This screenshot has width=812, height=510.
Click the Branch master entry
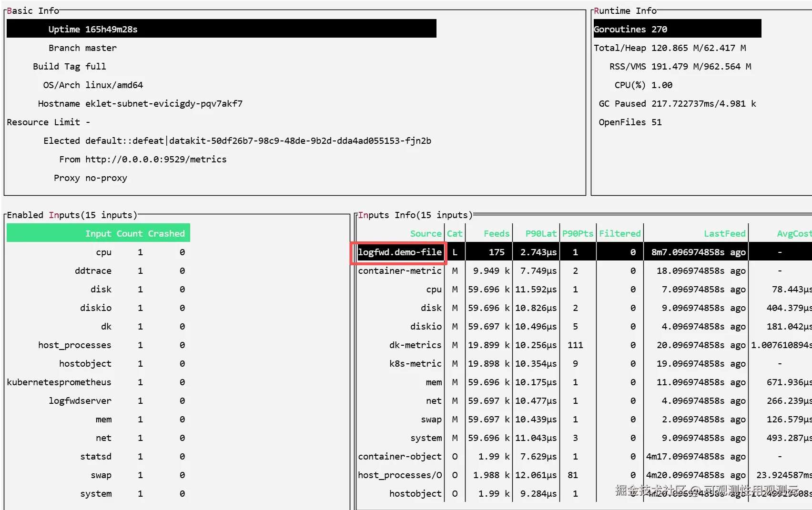click(82, 48)
